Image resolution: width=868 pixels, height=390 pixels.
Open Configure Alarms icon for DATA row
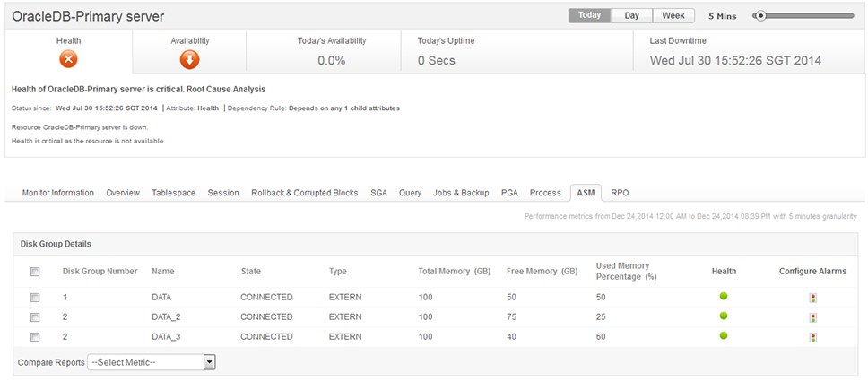[x=812, y=298]
